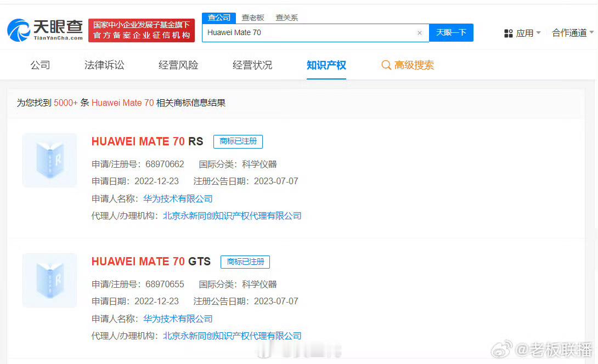This screenshot has height=364, width=598.
Task: Select the 查老板 search tab
Action: point(253,18)
